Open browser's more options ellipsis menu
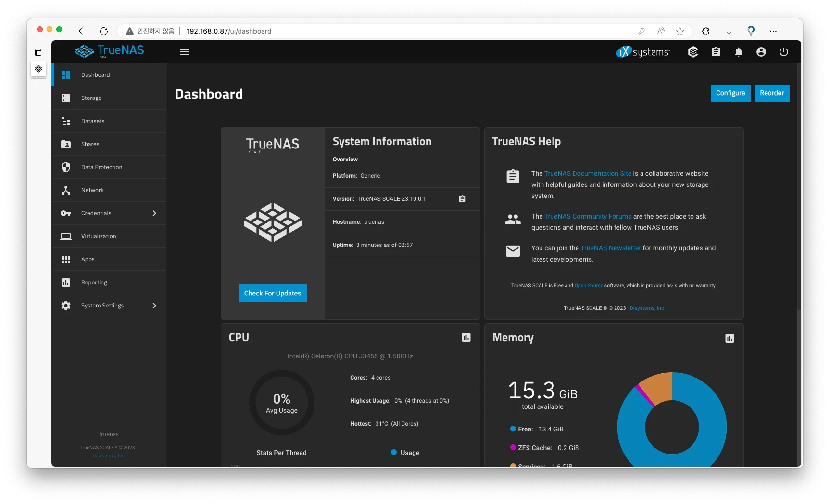Screen dimensions: 830x504 click(773, 31)
